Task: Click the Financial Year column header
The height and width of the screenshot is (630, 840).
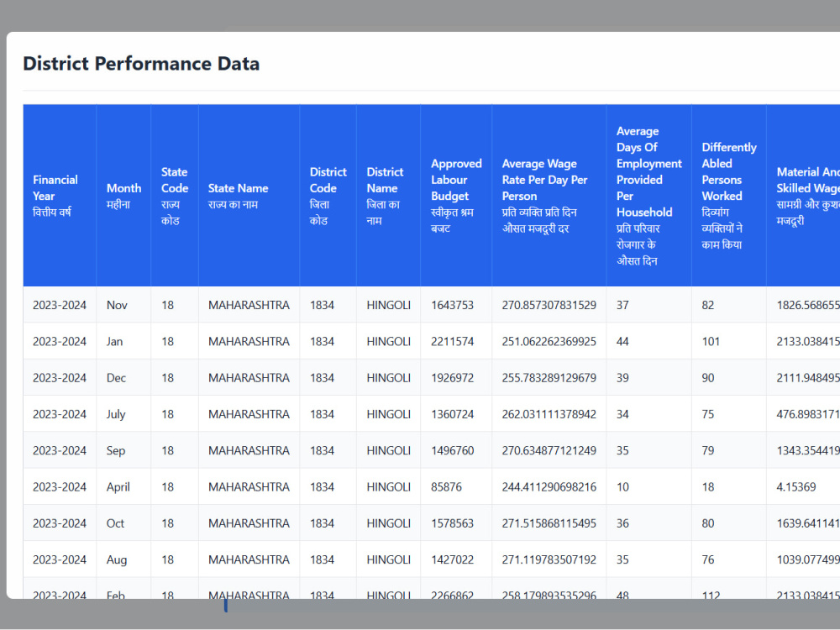Action: pyautogui.click(x=60, y=196)
